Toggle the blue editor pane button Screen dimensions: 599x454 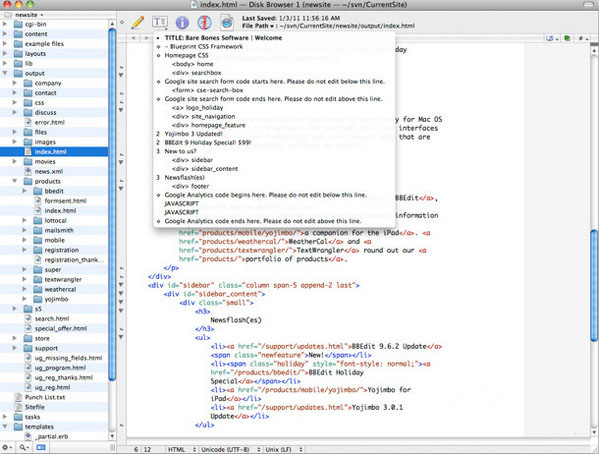41,447
